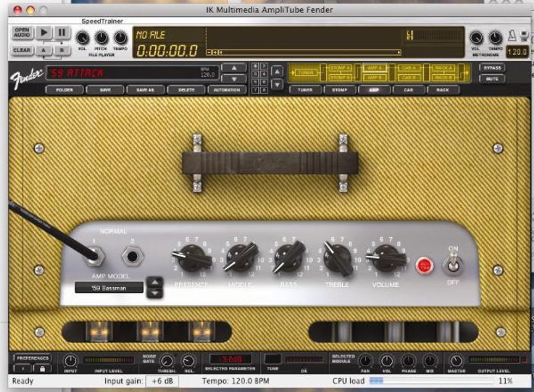534x392 pixels.
Task: Click the Save As preset button
Action: (145, 90)
